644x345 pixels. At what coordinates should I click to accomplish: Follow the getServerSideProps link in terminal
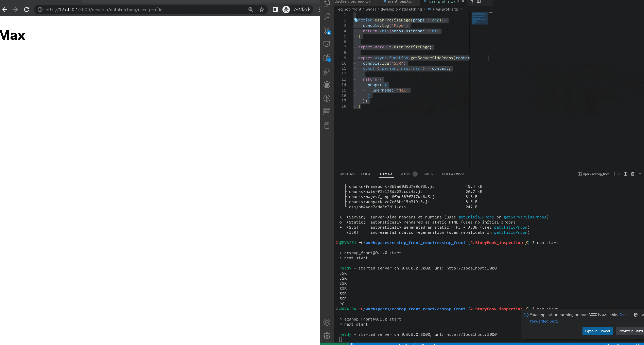(x=525, y=217)
